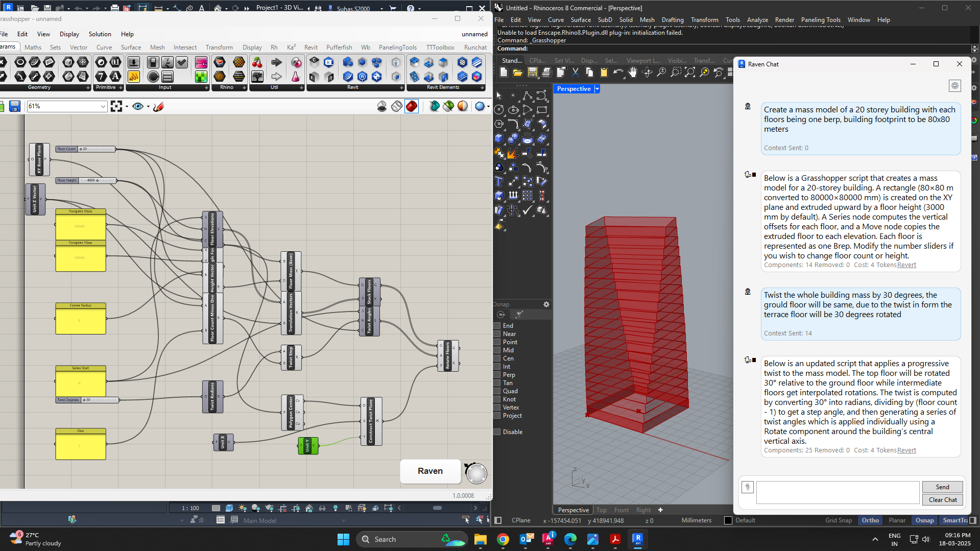This screenshot has width=980, height=551.
Task: Click the Clear Chat button
Action: [x=942, y=500]
